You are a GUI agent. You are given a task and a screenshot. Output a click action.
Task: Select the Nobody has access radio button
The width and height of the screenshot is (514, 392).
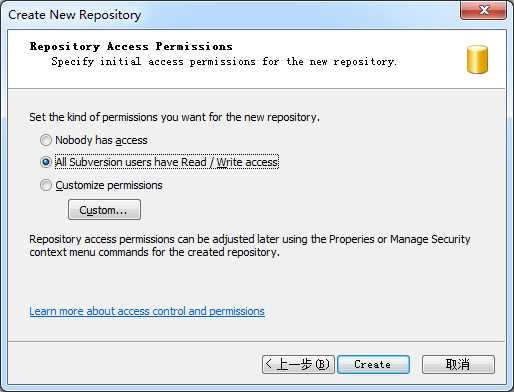click(46, 140)
